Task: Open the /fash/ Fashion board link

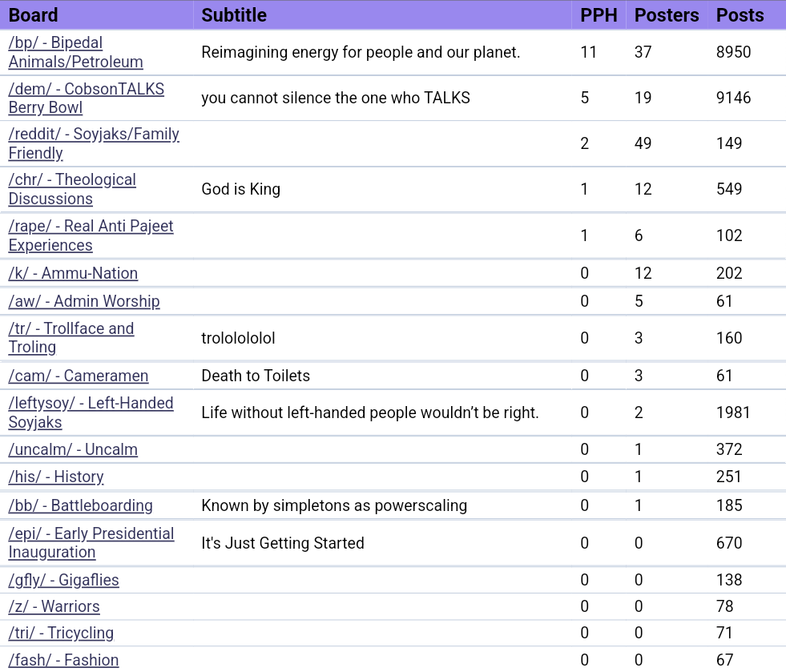Action: pos(63,660)
